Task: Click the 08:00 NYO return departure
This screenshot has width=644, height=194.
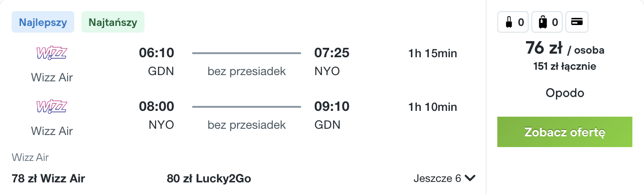Action: click(x=157, y=115)
